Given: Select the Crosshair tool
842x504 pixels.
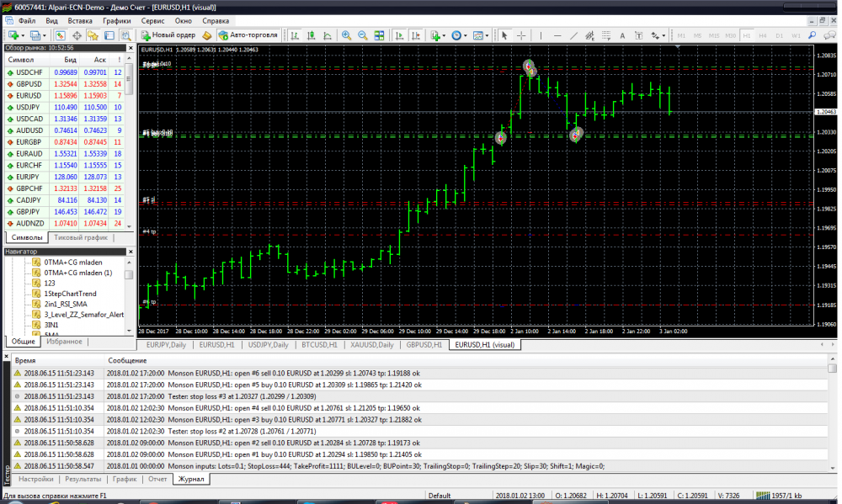Looking at the screenshot, I should 521,35.
